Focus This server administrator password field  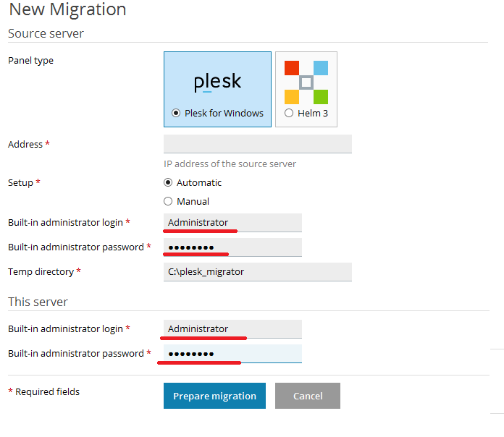pos(232,354)
